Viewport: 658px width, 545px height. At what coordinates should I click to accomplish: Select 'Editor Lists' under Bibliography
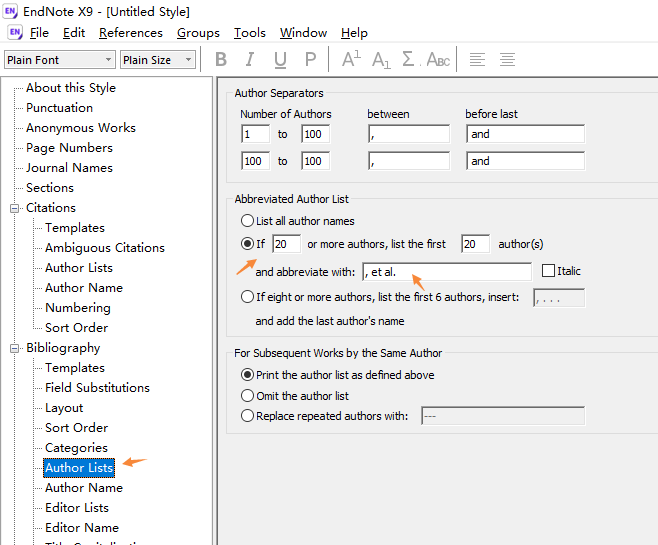(77, 508)
